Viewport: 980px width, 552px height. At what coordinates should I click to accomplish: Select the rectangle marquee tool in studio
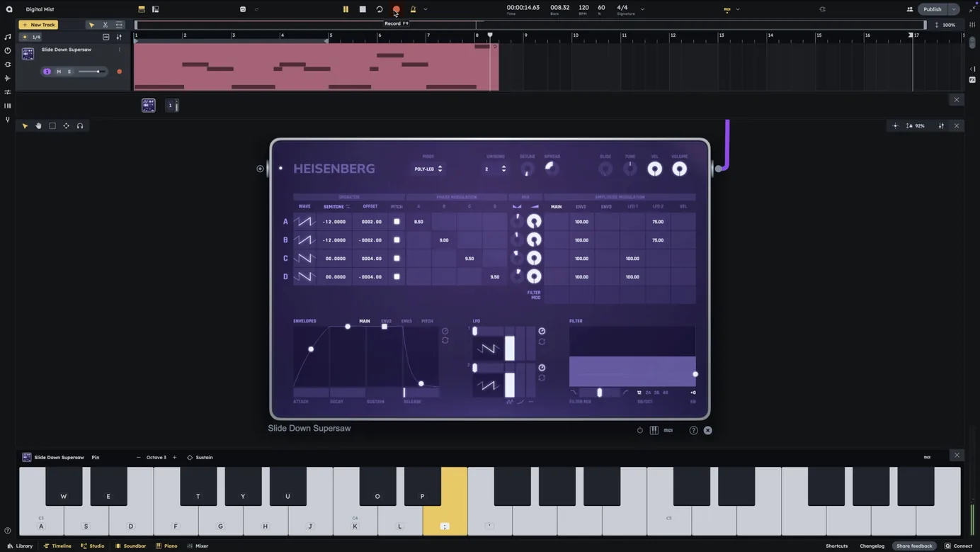tap(52, 126)
